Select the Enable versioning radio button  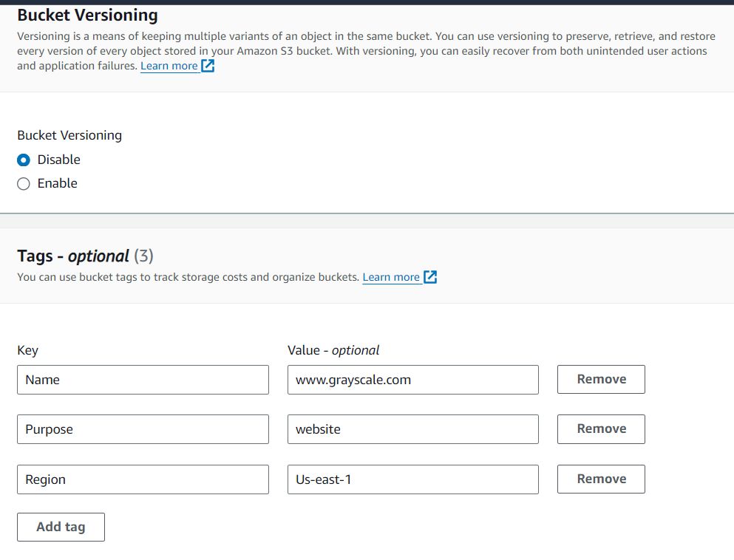pyautogui.click(x=24, y=184)
